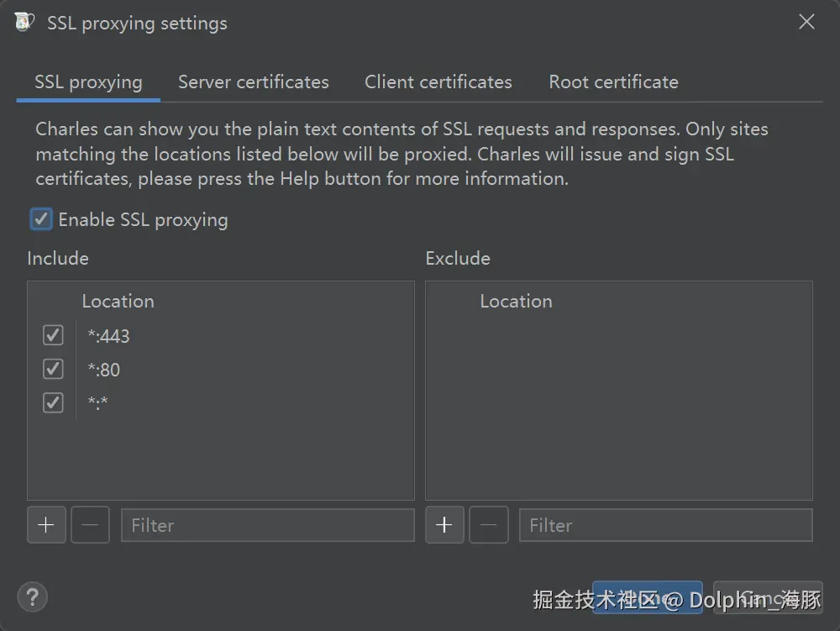
Task: Select the Root certificate tab
Action: tap(613, 82)
